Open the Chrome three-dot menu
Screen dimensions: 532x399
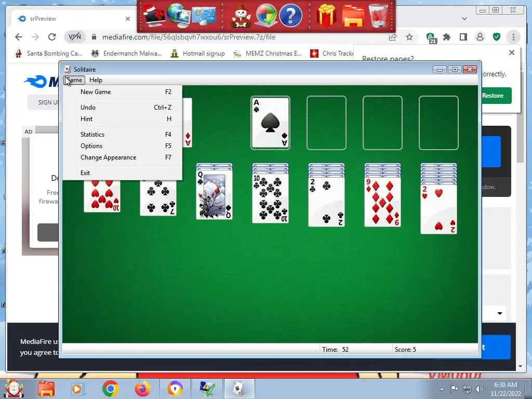(513, 37)
